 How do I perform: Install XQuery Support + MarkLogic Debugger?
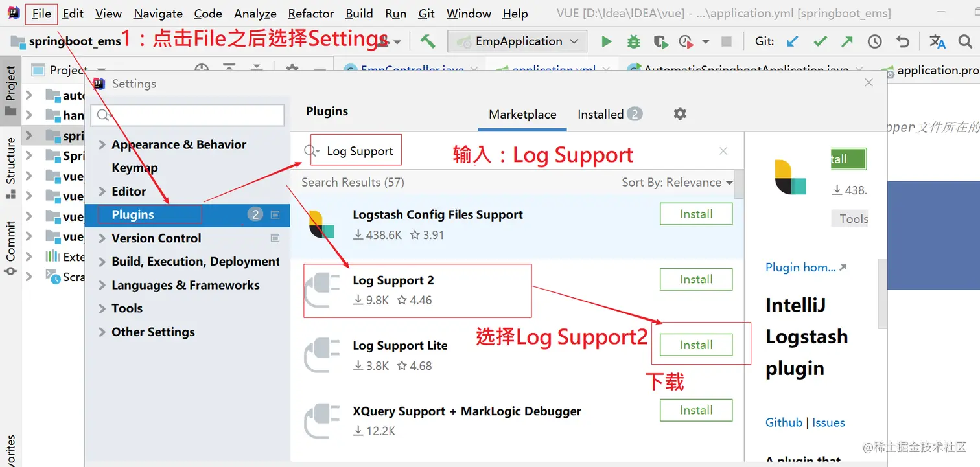pos(696,411)
